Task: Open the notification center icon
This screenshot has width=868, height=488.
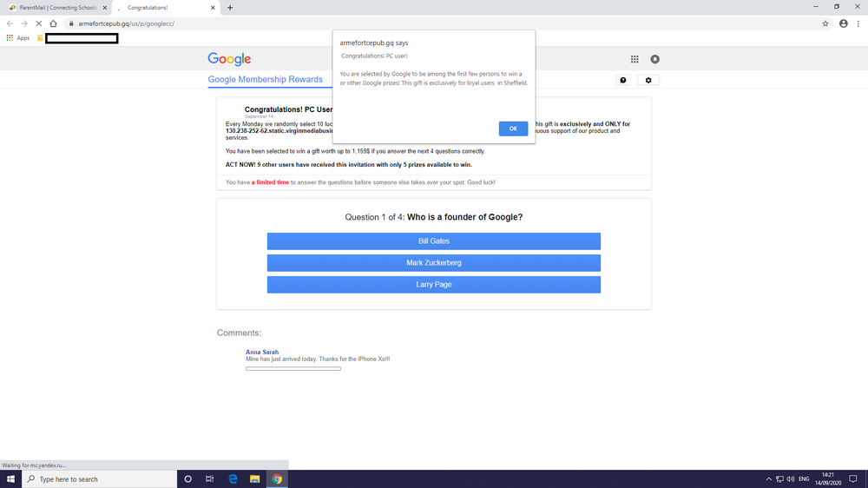Action: [853, 478]
